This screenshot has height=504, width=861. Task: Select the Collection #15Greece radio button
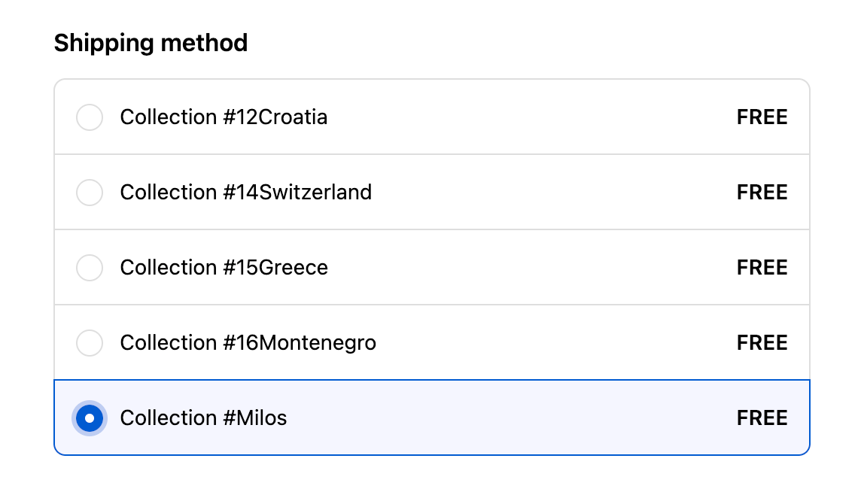(x=90, y=268)
